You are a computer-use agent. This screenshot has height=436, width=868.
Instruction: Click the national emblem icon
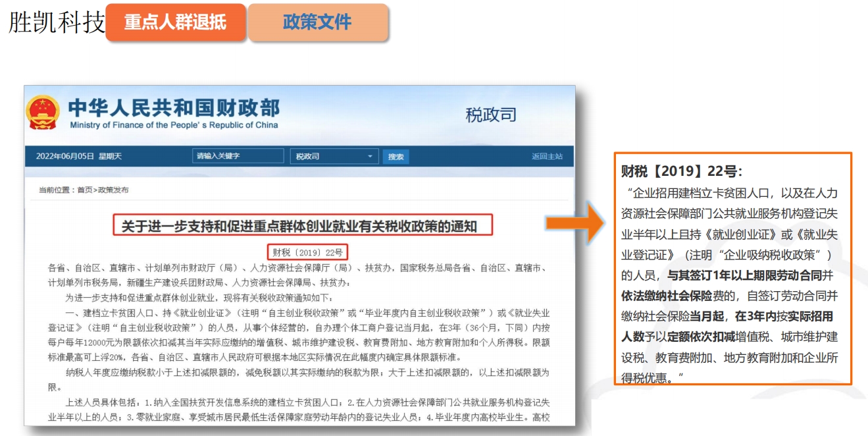coord(43,113)
